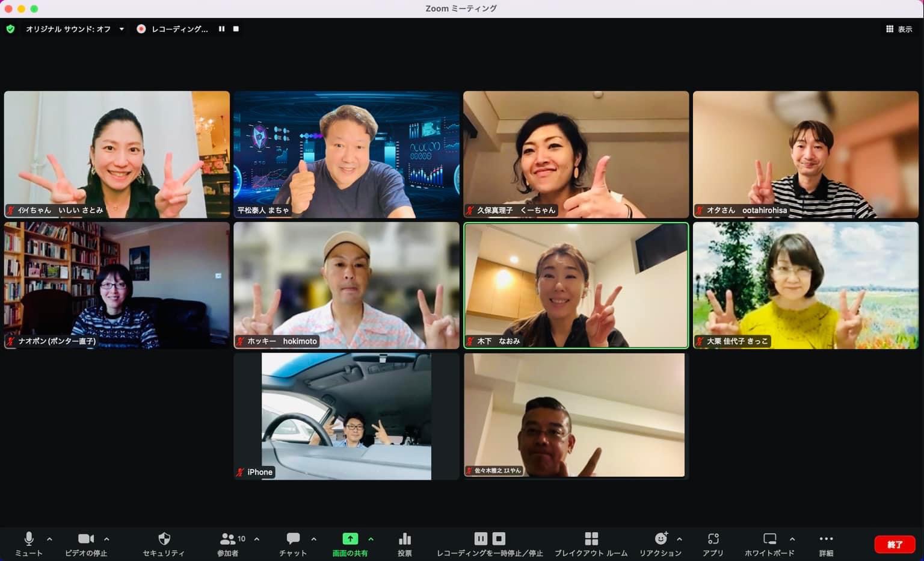The image size is (924, 561).
Task: Expand reactions options arrow
Action: pyautogui.click(x=679, y=539)
